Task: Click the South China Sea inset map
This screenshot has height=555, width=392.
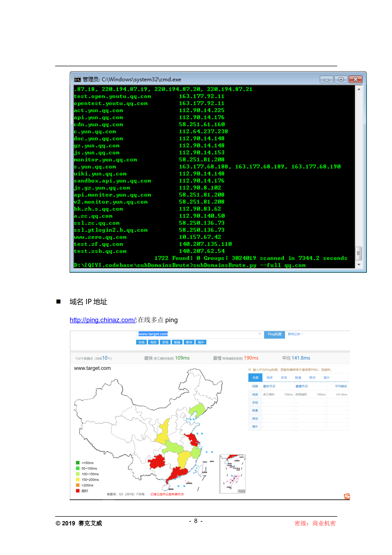Action: pyautogui.click(x=232, y=474)
